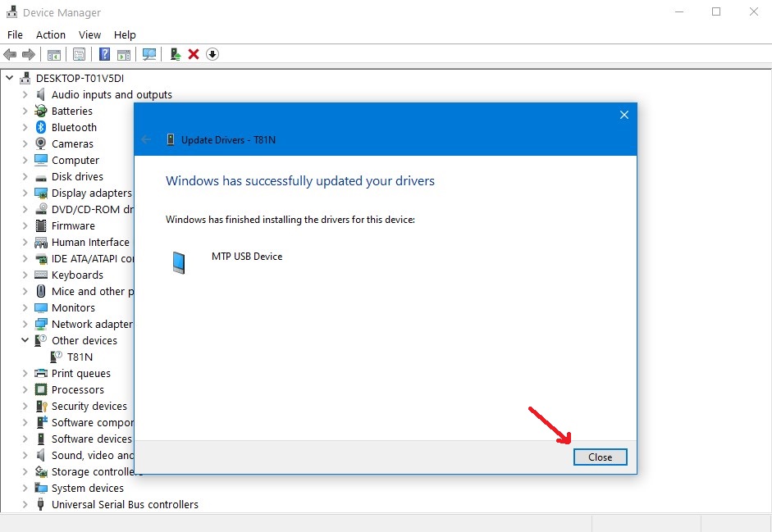772x532 pixels.
Task: Select the Network adapters label
Action: [x=92, y=324]
